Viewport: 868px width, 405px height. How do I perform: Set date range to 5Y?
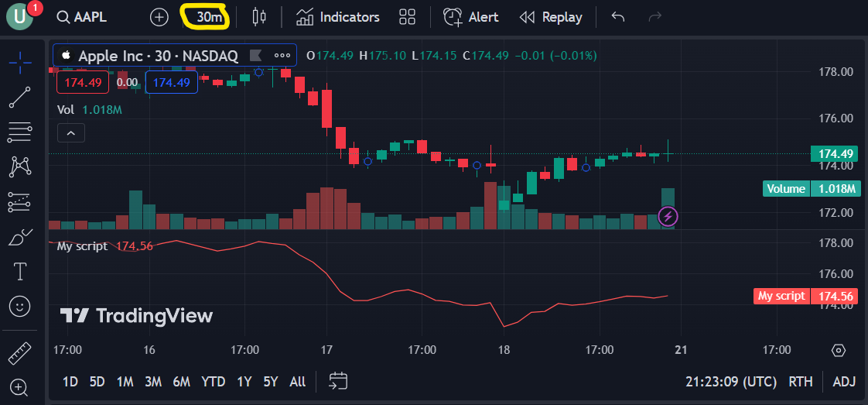[x=270, y=382]
